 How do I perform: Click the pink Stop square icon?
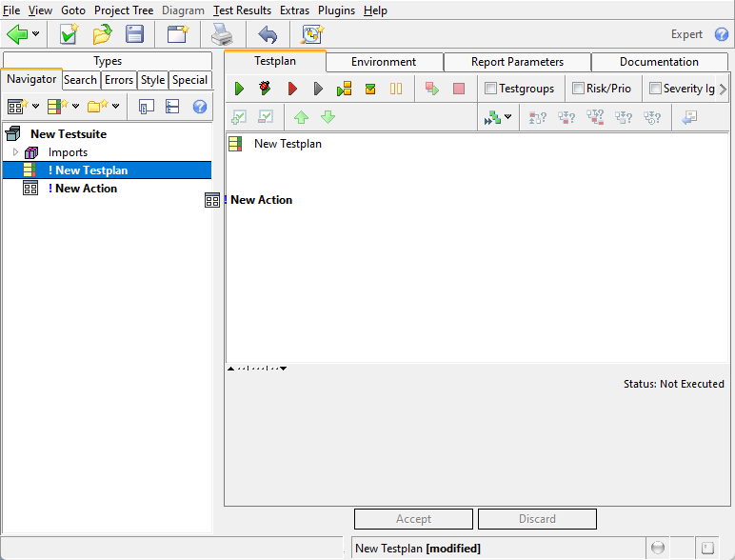coord(459,89)
